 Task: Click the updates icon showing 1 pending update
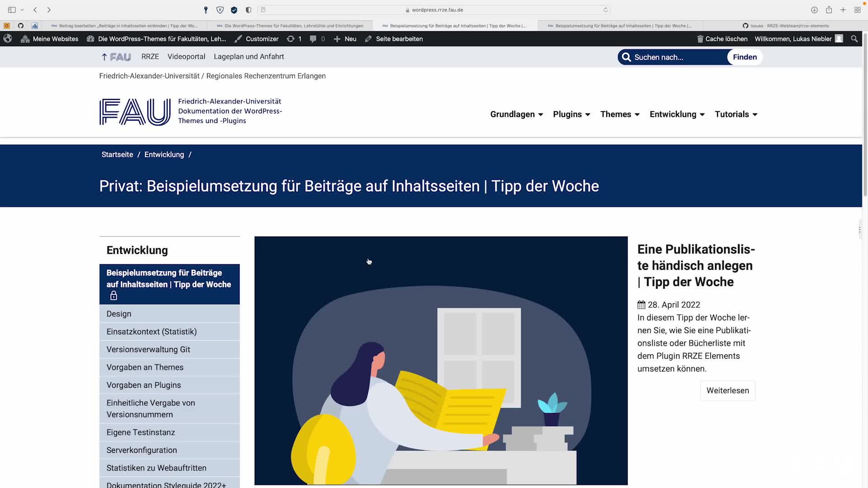click(294, 39)
